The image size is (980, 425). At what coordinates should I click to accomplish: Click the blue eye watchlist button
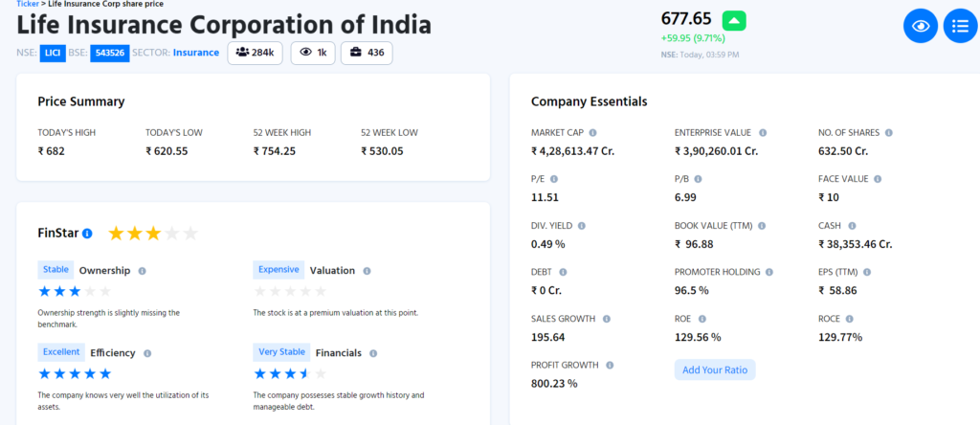921,26
